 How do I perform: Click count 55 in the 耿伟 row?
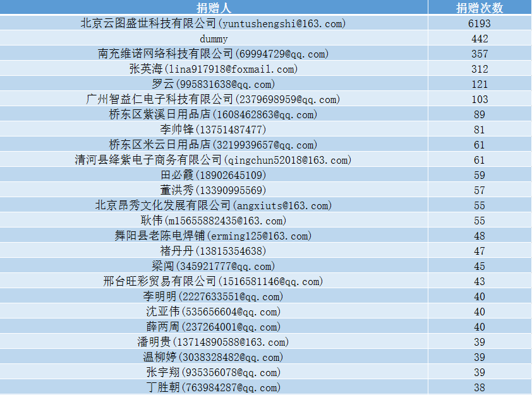pos(480,221)
